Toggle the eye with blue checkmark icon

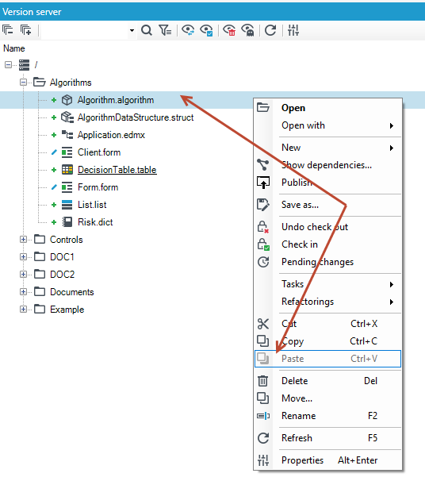206,30
